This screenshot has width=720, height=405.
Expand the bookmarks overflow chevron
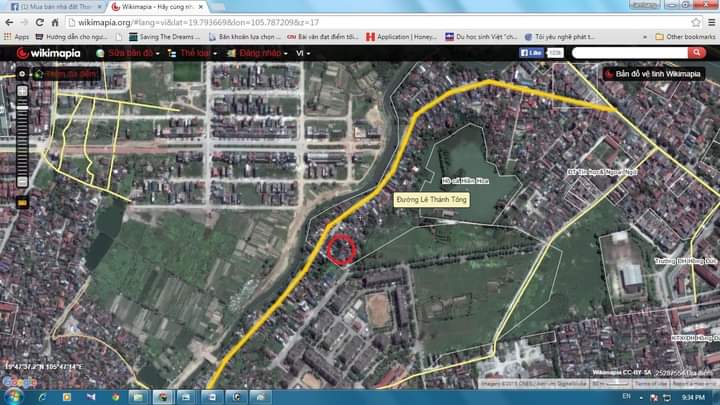click(x=645, y=37)
